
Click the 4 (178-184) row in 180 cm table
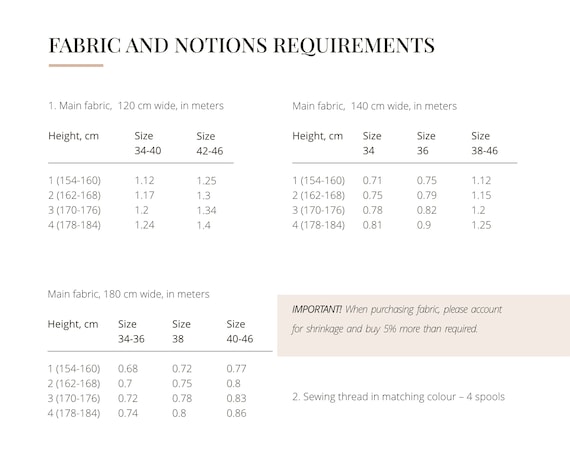click(147, 414)
